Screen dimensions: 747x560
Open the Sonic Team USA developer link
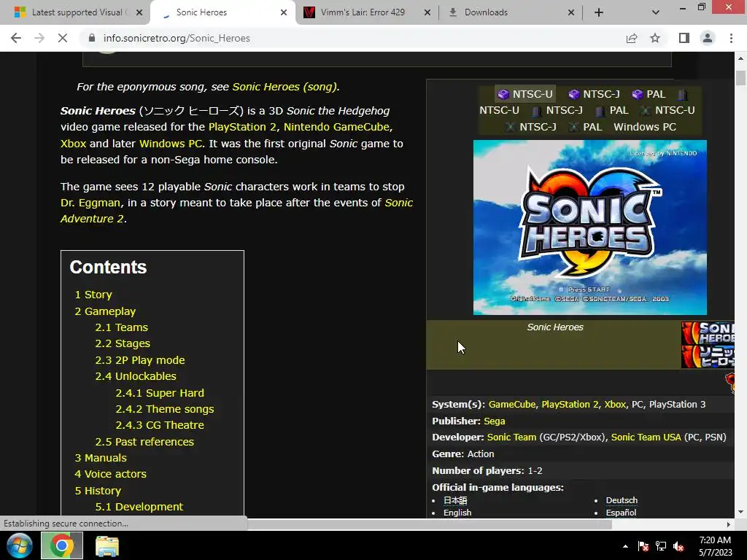tap(646, 437)
